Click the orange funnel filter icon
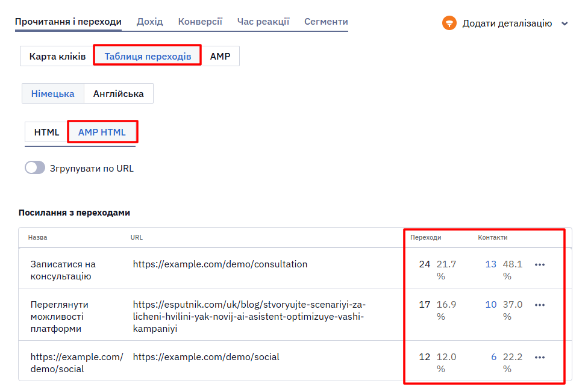This screenshot has width=588, height=389. click(x=449, y=23)
